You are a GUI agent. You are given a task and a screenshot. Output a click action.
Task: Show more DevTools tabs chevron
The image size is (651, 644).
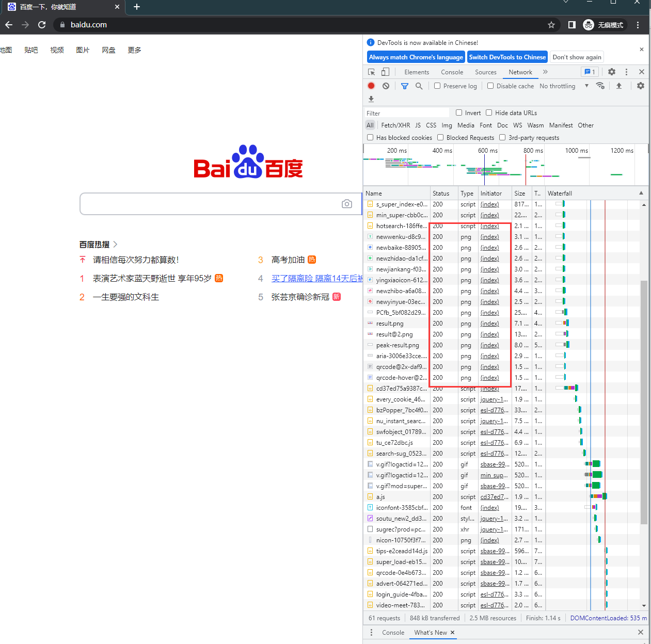[x=545, y=72]
